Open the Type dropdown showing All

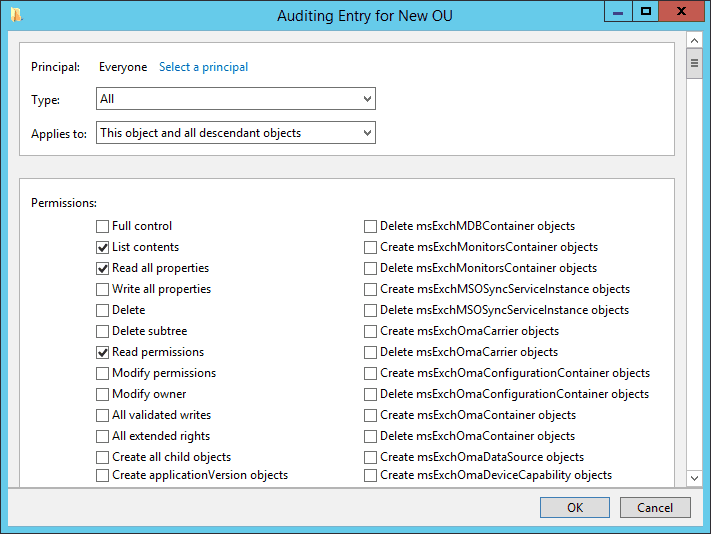click(x=236, y=99)
